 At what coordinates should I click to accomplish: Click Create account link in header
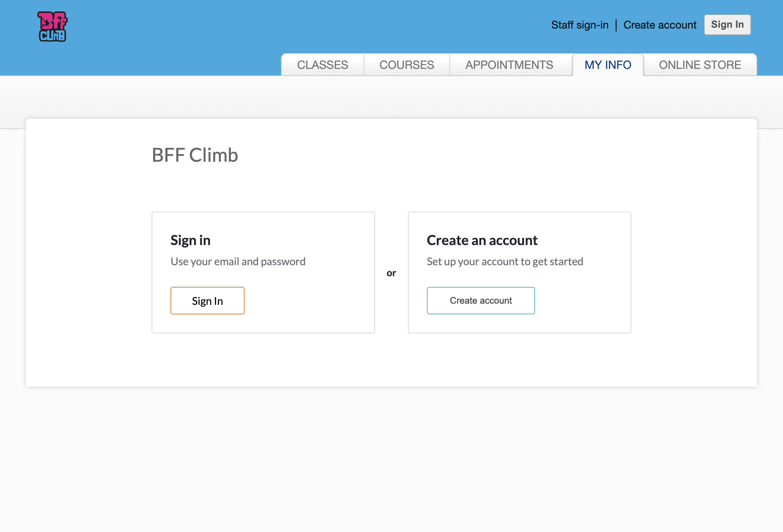660,25
